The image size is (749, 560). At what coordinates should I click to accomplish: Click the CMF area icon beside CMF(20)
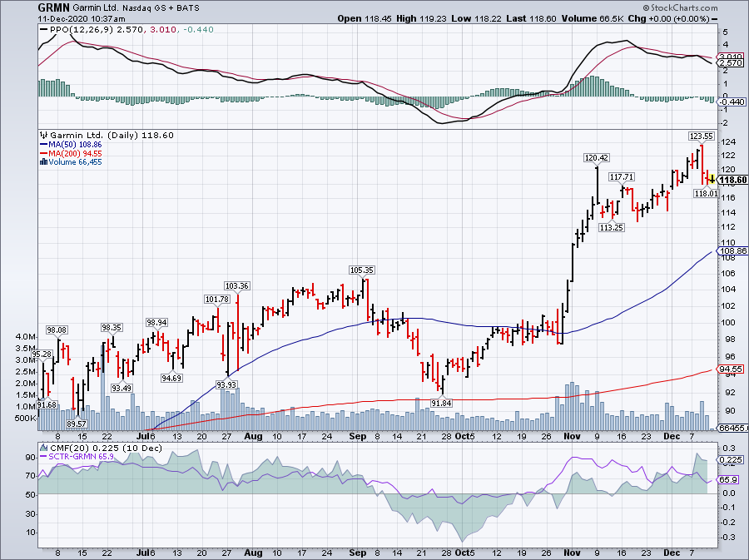pyautogui.click(x=44, y=448)
